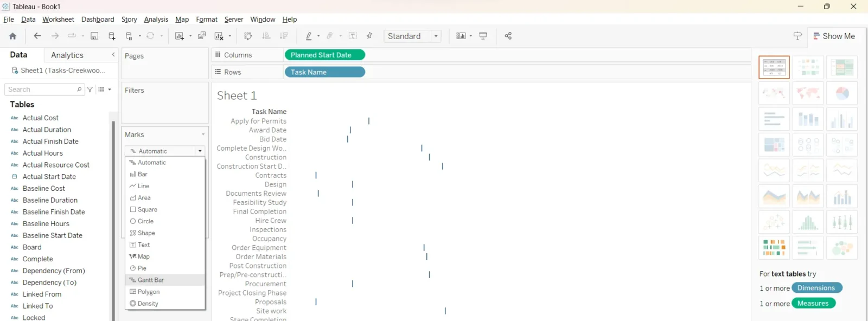Select the pie chart thumbnail in Show Me
The image size is (868, 321).
pyautogui.click(x=842, y=93)
